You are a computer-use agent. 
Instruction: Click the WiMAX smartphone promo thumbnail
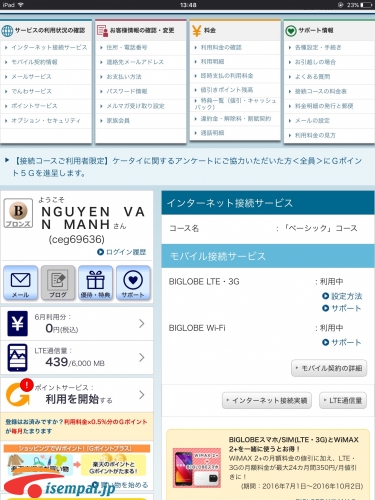[x=197, y=468]
